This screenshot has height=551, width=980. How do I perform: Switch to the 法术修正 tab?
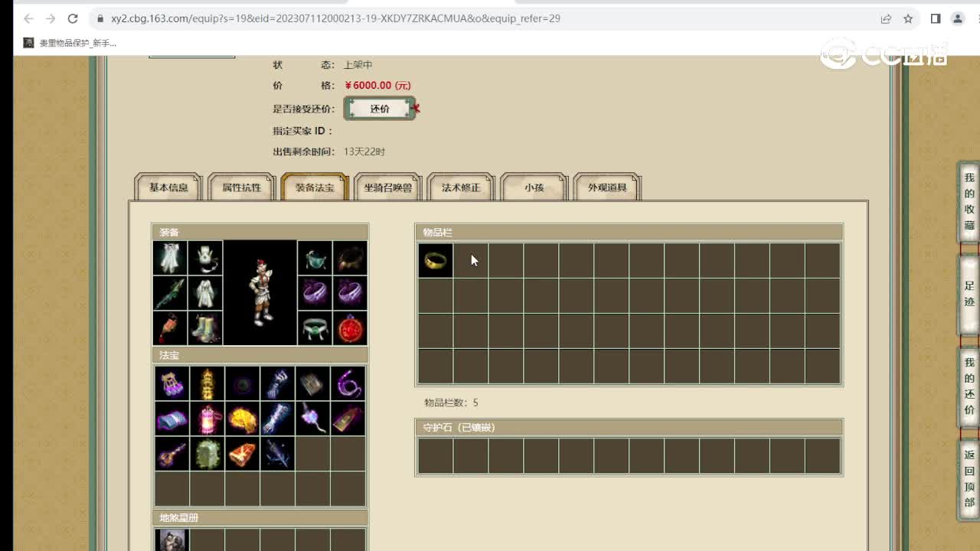click(x=461, y=187)
